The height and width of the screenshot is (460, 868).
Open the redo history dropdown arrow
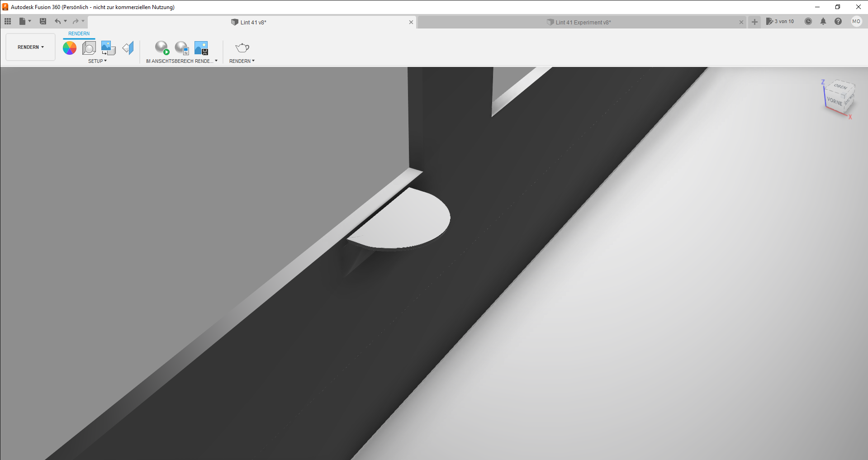83,21
